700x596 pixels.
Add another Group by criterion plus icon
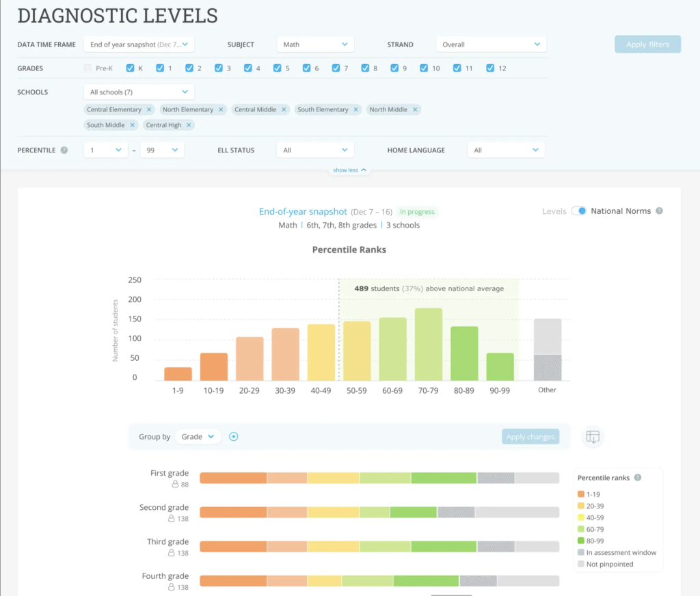pos(234,437)
